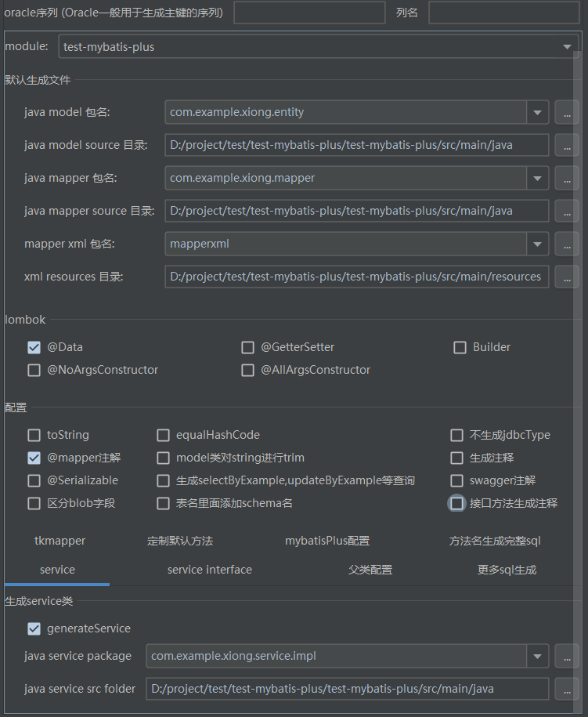
Task: Disable the generateService checkbox
Action: click(x=34, y=628)
